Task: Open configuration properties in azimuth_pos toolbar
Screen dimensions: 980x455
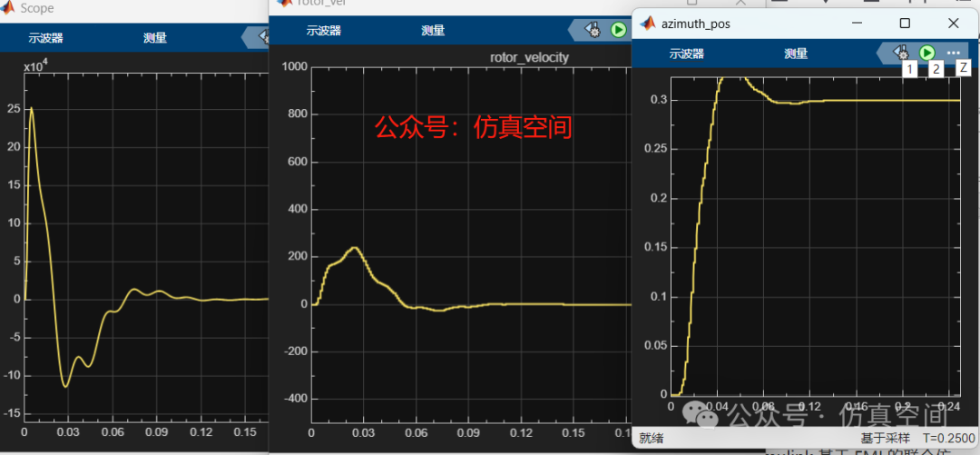Action: (901, 53)
